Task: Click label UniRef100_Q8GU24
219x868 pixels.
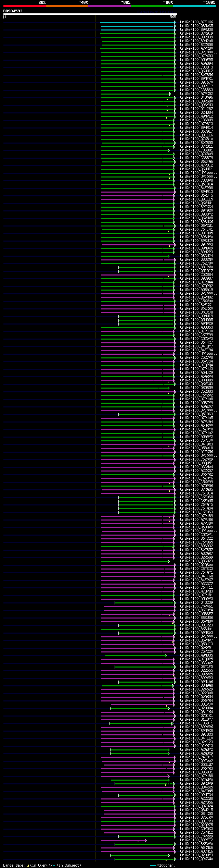Action: pos(196,256)
